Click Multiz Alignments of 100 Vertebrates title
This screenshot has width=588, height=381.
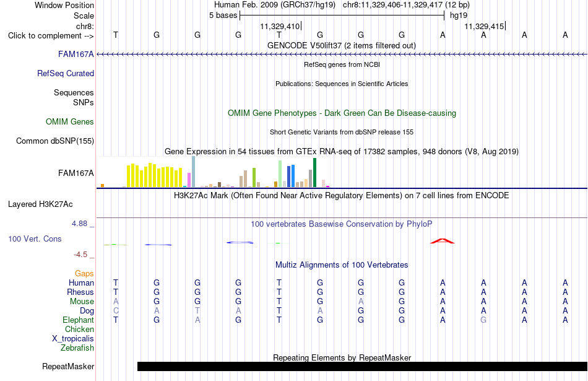[342, 265]
